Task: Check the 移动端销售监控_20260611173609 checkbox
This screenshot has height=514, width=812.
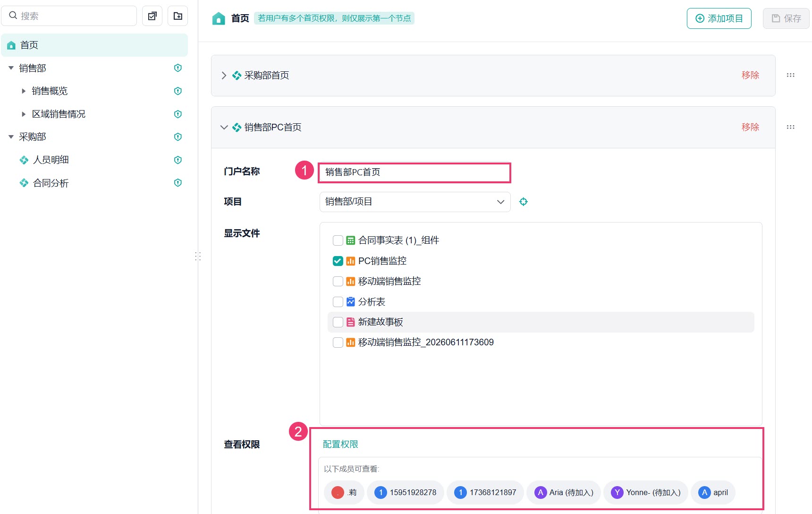Action: point(338,343)
